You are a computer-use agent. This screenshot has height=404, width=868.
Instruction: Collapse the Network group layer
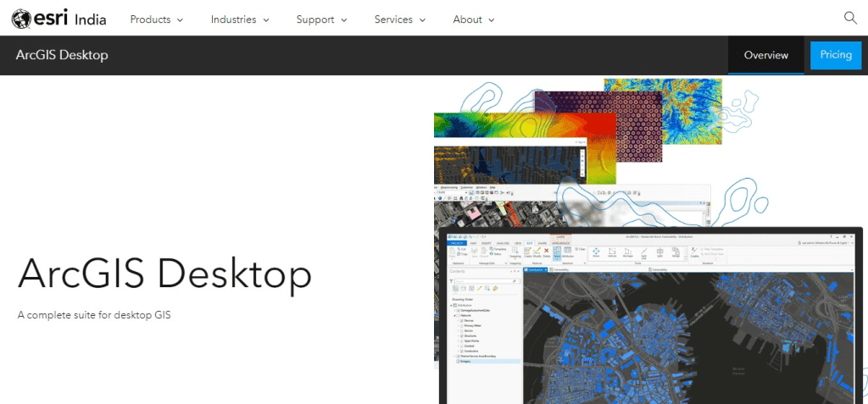454,315
